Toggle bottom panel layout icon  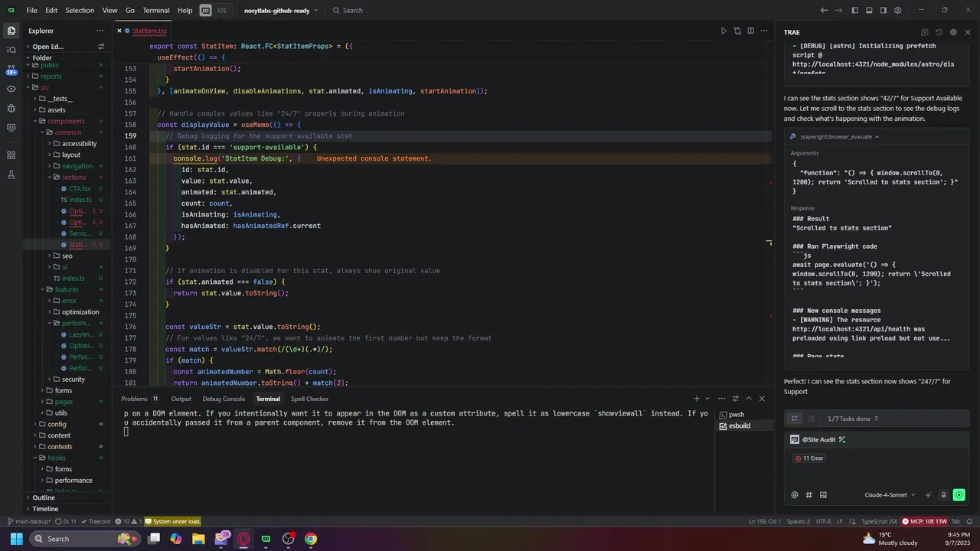tap(869, 10)
